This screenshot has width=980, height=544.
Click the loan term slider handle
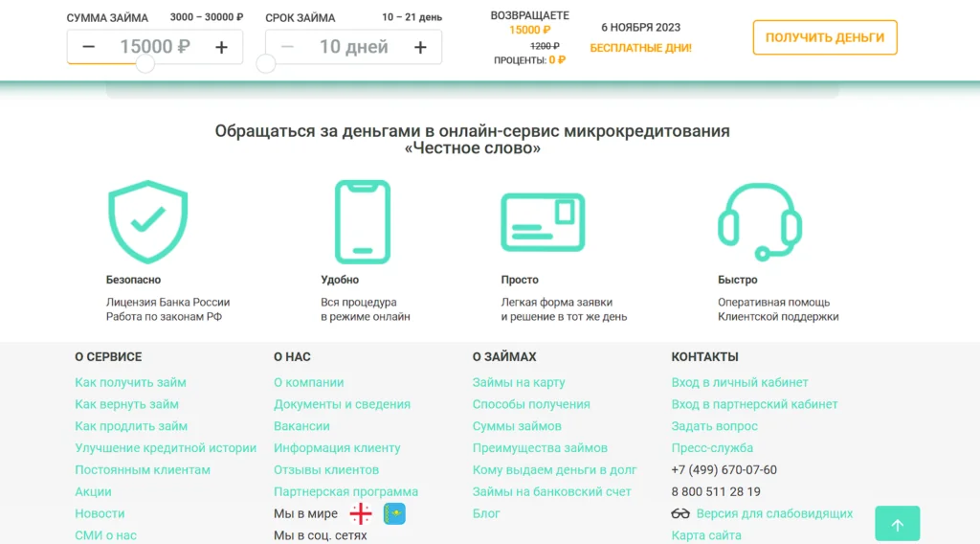266,63
